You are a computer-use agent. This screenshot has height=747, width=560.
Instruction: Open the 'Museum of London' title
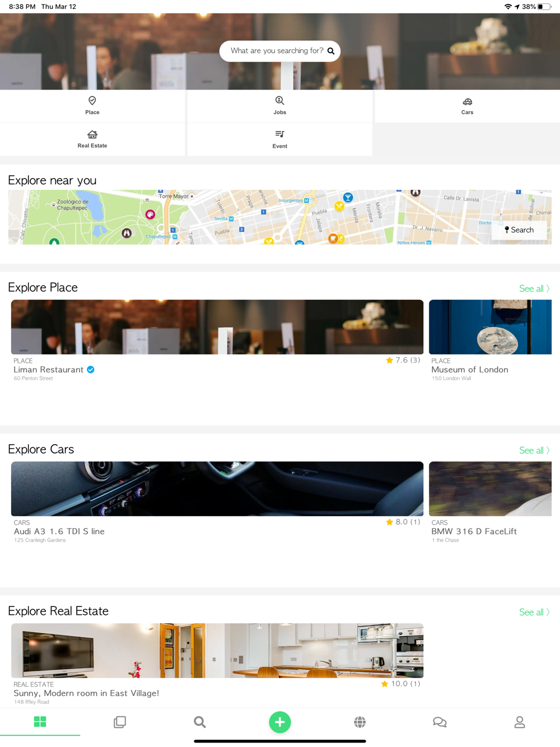click(470, 370)
